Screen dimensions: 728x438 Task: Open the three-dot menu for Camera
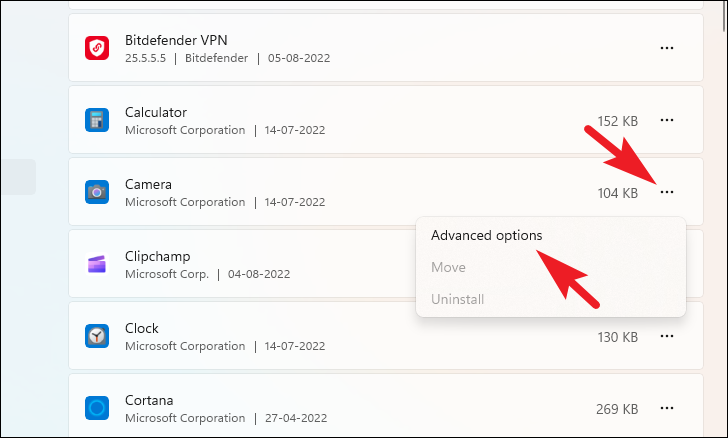click(x=667, y=192)
